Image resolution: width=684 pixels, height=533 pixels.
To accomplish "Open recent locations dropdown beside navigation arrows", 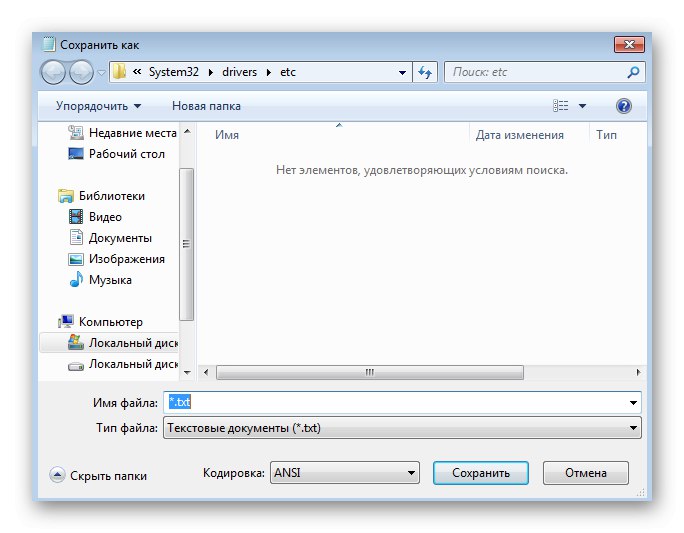I will tap(101, 72).
